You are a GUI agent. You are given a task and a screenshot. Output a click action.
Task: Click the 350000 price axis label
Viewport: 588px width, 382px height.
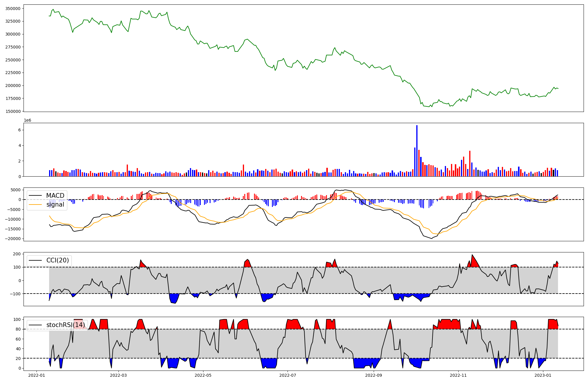point(13,9)
